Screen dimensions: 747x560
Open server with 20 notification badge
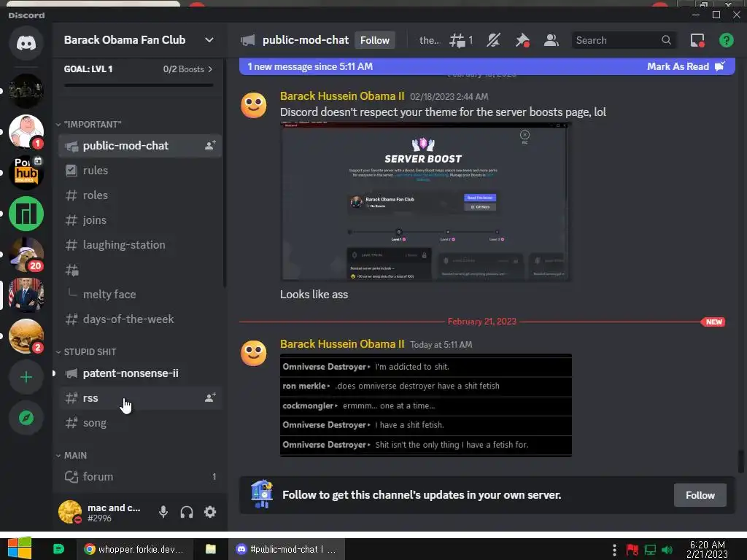click(x=26, y=254)
